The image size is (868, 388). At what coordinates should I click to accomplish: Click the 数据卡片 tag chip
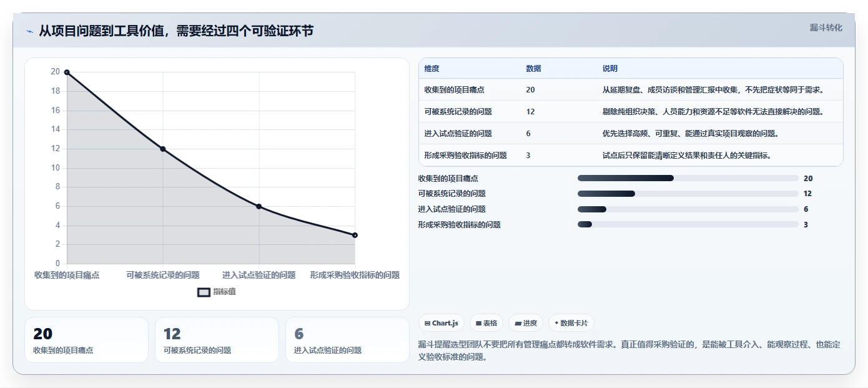571,323
